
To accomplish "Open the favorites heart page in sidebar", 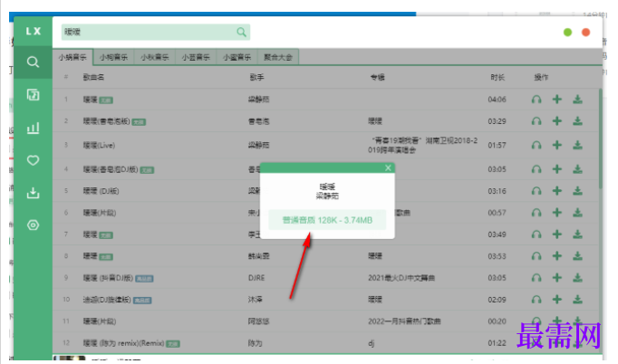I will 33,160.
